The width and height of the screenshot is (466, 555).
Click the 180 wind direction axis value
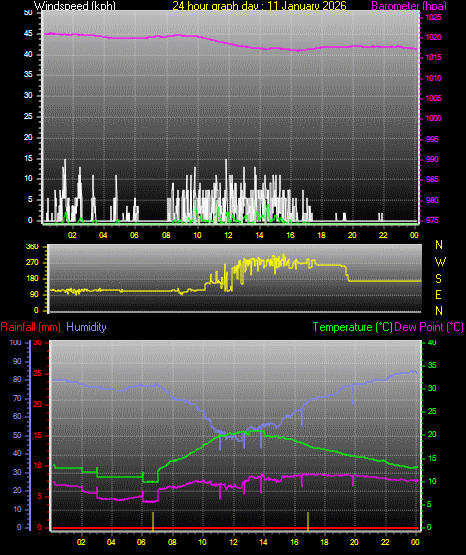tap(33, 279)
